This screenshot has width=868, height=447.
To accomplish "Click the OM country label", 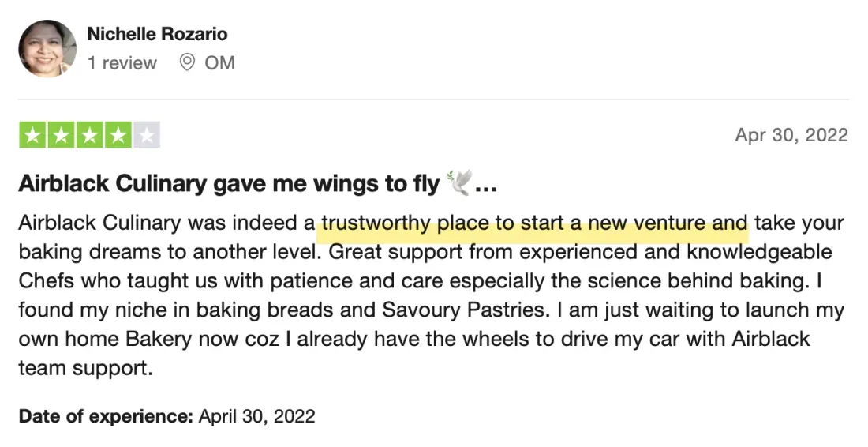I will (220, 62).
